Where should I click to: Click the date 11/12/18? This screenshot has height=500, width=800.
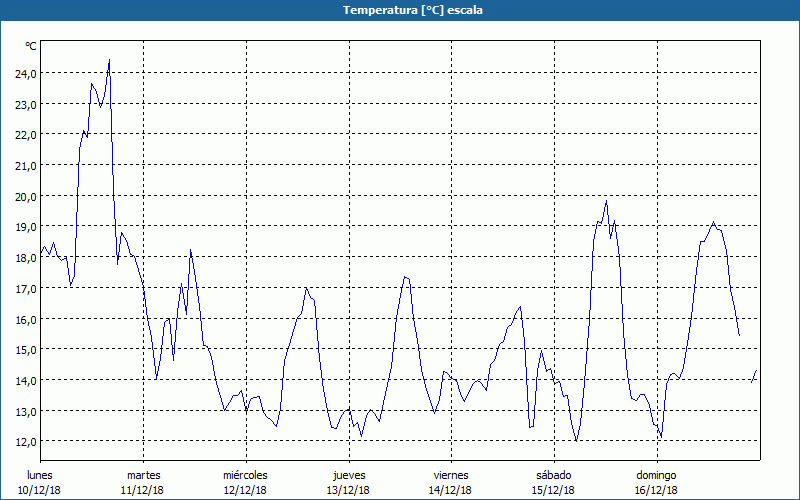click(142, 490)
